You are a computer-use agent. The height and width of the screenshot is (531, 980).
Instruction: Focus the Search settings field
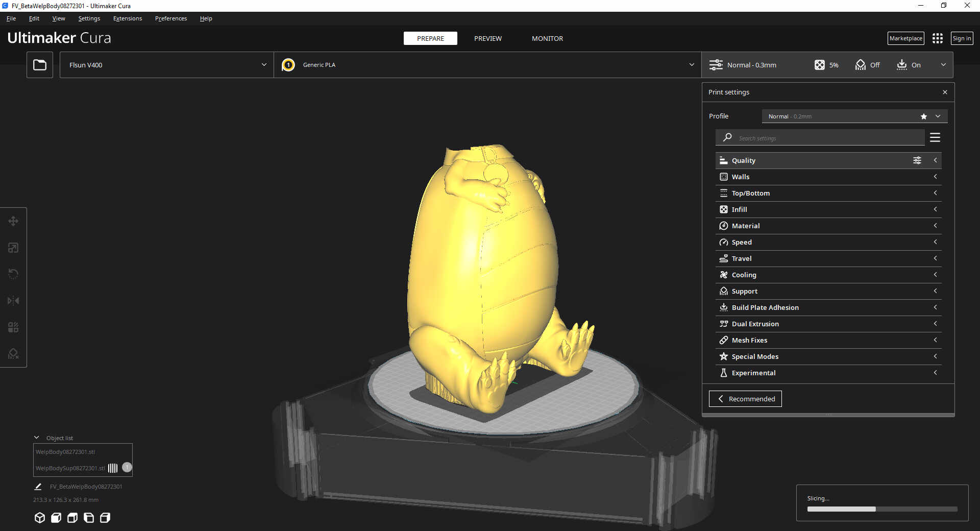click(820, 138)
